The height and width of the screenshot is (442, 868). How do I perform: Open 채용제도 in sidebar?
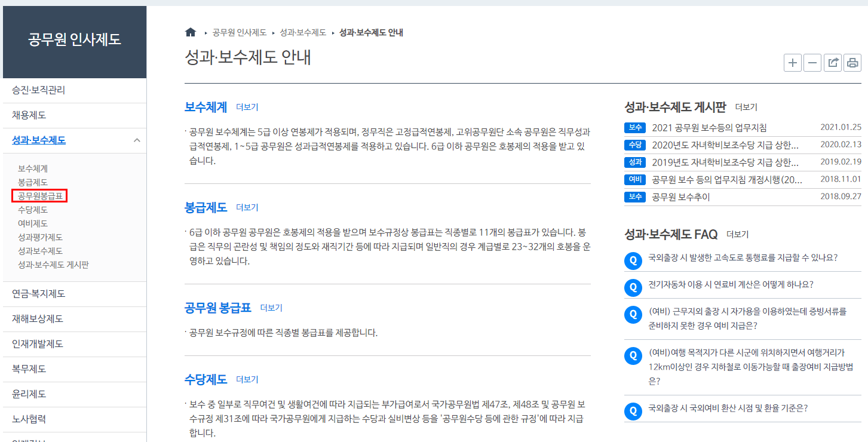tap(75, 115)
